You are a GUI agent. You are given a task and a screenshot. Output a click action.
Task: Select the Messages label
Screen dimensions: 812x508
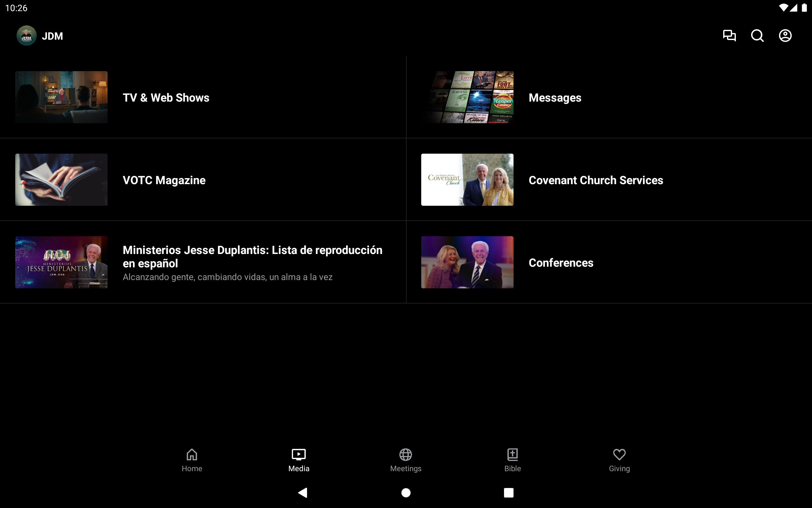(x=555, y=98)
